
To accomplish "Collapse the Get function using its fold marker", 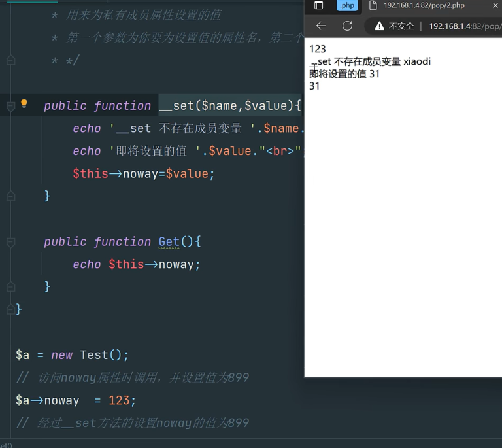I will 10,242.
